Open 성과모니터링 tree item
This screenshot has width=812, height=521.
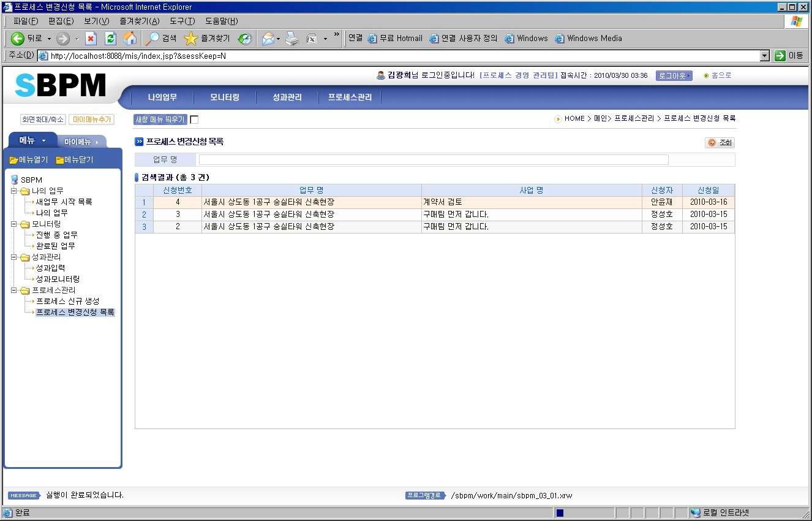coord(58,279)
